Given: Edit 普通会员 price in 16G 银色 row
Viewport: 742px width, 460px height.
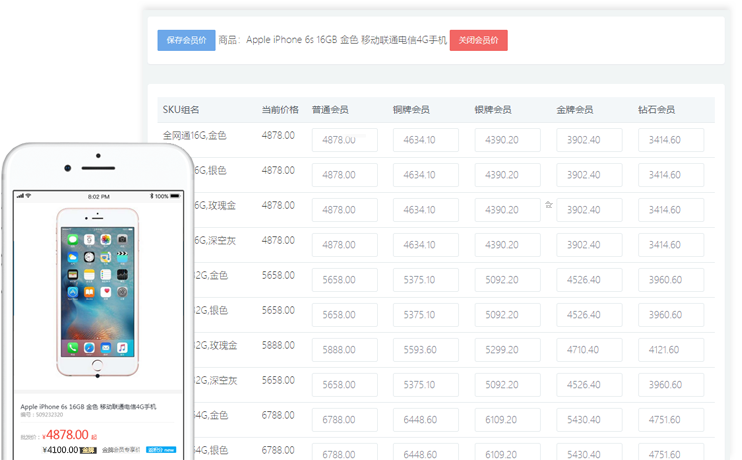Looking at the screenshot, I should point(344,175).
